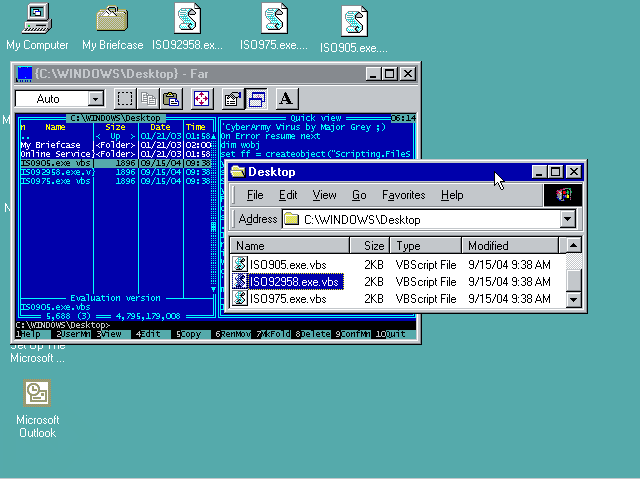
Task: Click 1Help in Far function key bar
Action: click(28, 334)
